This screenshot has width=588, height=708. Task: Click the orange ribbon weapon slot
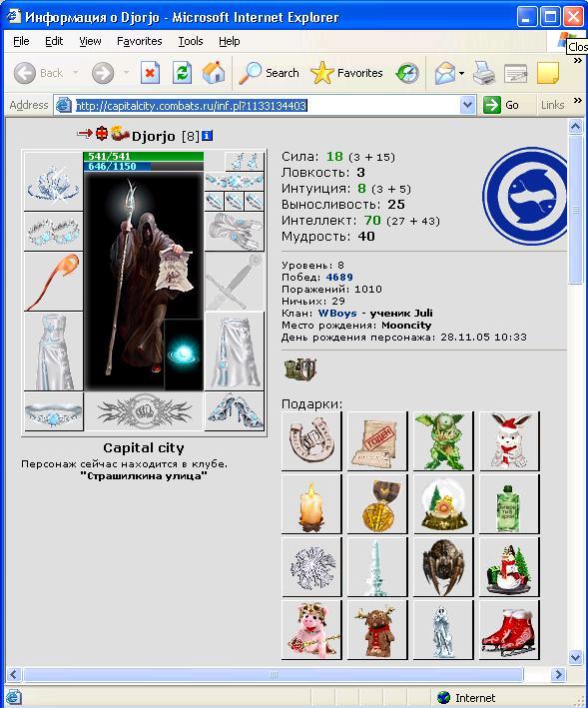tap(53, 282)
